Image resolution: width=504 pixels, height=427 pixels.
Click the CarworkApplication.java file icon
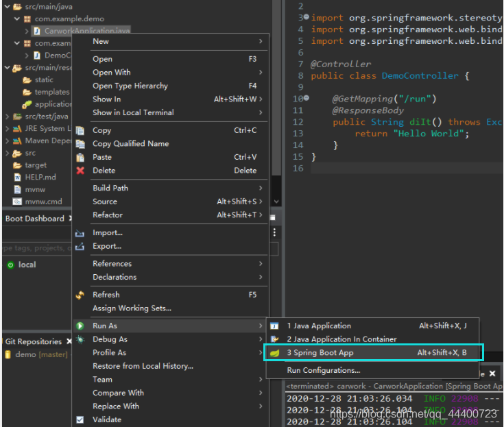point(37,31)
